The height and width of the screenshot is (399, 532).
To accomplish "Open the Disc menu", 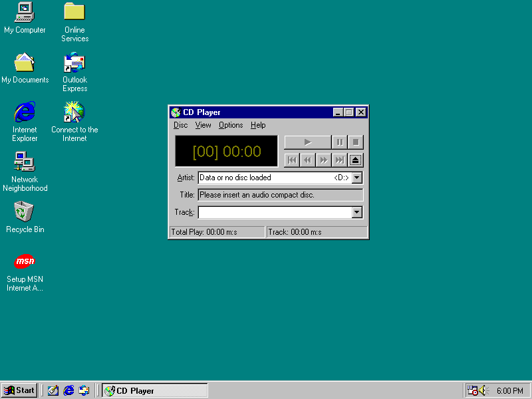I will (180, 125).
